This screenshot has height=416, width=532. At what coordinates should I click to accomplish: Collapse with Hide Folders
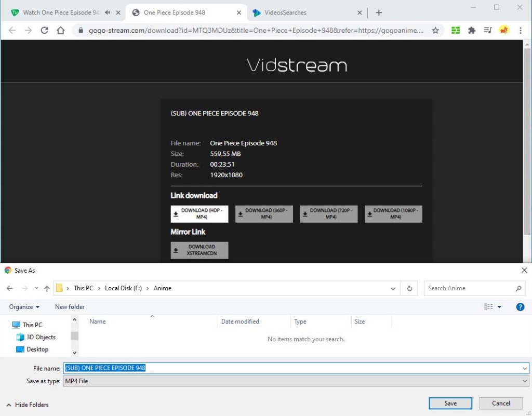28,405
